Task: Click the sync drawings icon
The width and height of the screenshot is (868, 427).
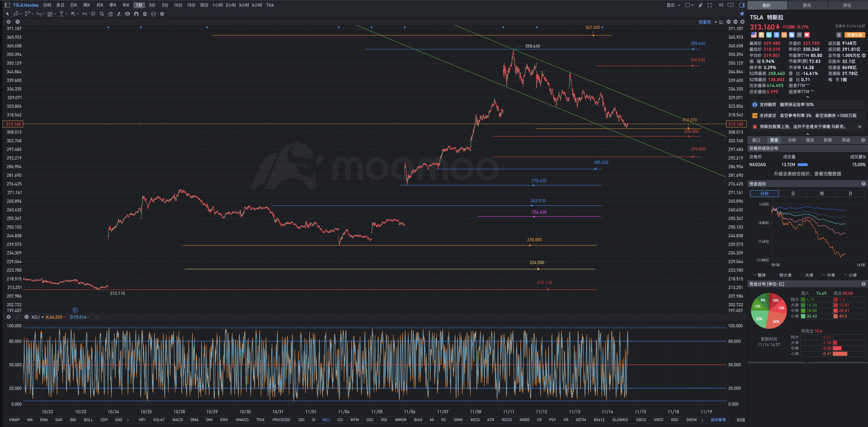Action: [153, 14]
